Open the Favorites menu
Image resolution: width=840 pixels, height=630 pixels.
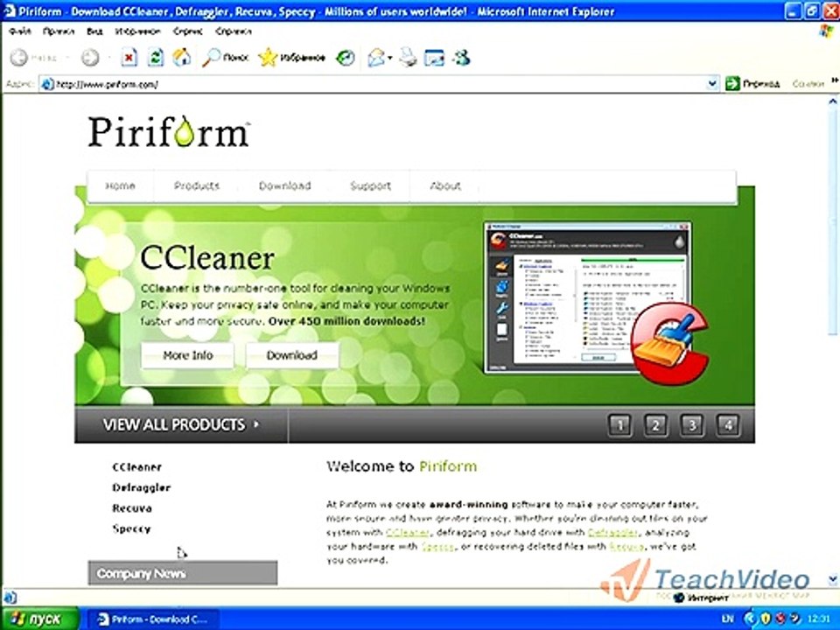click(137, 31)
